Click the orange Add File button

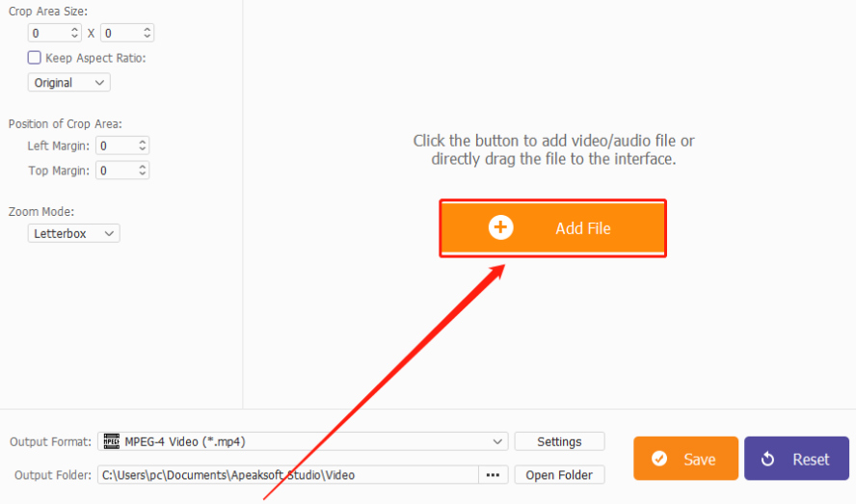[x=553, y=228]
